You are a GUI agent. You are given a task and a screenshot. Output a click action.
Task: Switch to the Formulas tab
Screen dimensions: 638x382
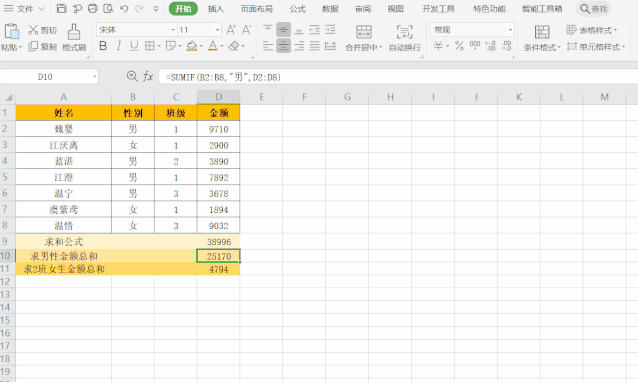click(x=297, y=9)
